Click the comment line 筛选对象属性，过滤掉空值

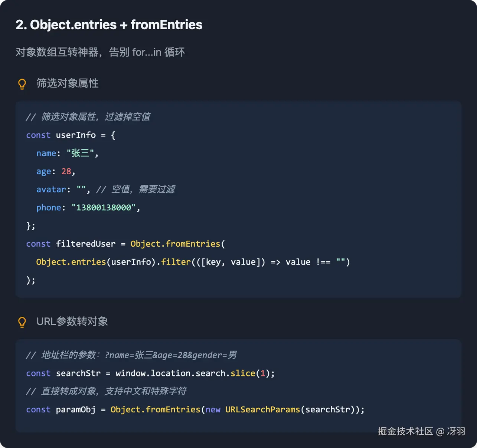click(88, 117)
